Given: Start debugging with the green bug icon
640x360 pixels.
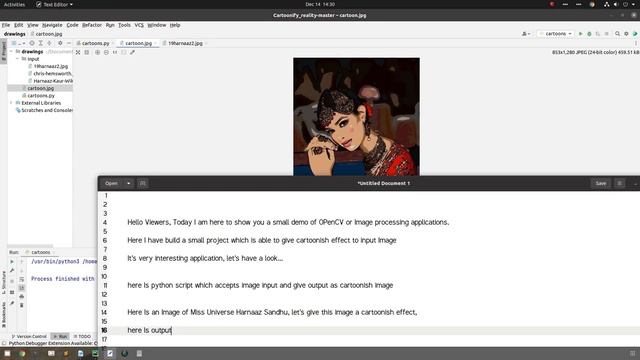Looking at the screenshot, I should pyautogui.click(x=589, y=34).
